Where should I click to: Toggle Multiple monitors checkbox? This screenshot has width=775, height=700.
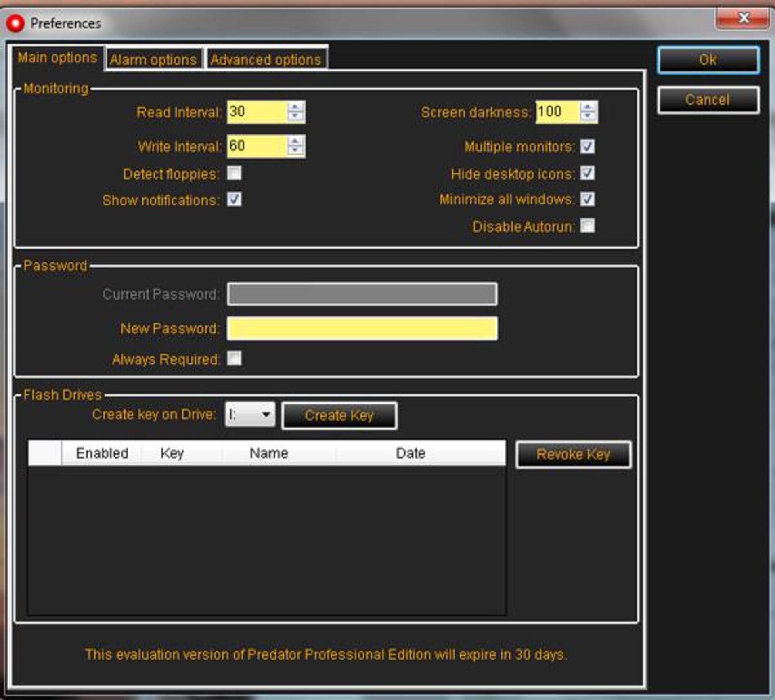point(587,146)
